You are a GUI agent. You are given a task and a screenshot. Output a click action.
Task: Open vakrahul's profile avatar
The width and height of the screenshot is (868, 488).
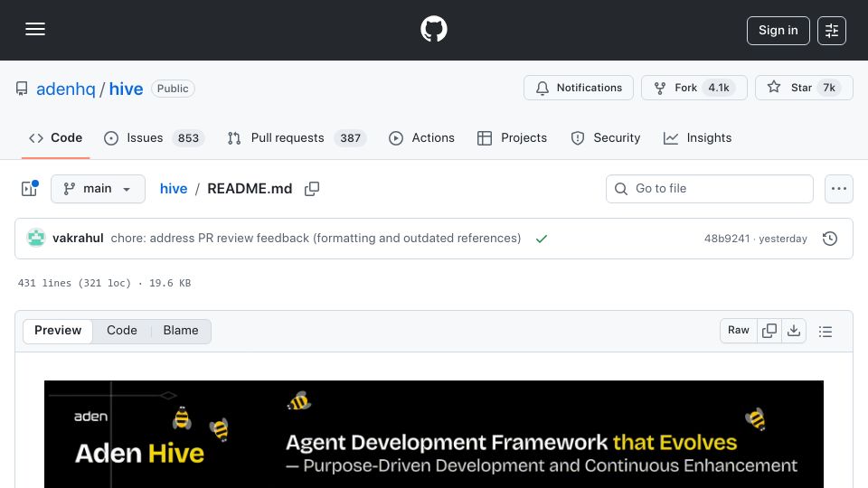point(36,238)
